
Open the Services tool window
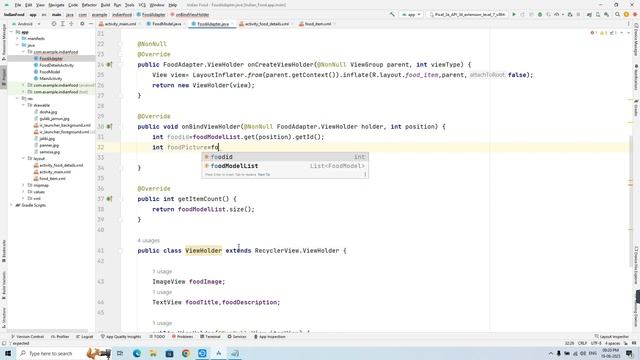[237, 337]
